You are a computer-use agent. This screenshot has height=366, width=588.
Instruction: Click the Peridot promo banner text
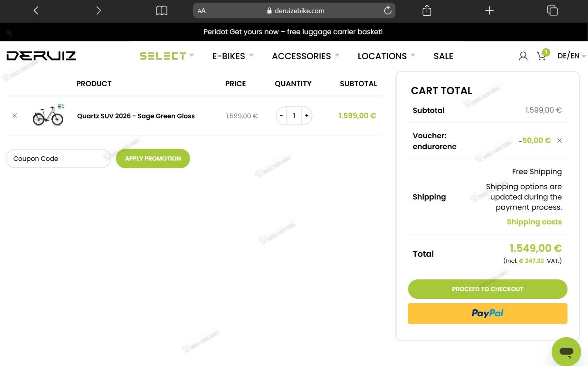[293, 32]
